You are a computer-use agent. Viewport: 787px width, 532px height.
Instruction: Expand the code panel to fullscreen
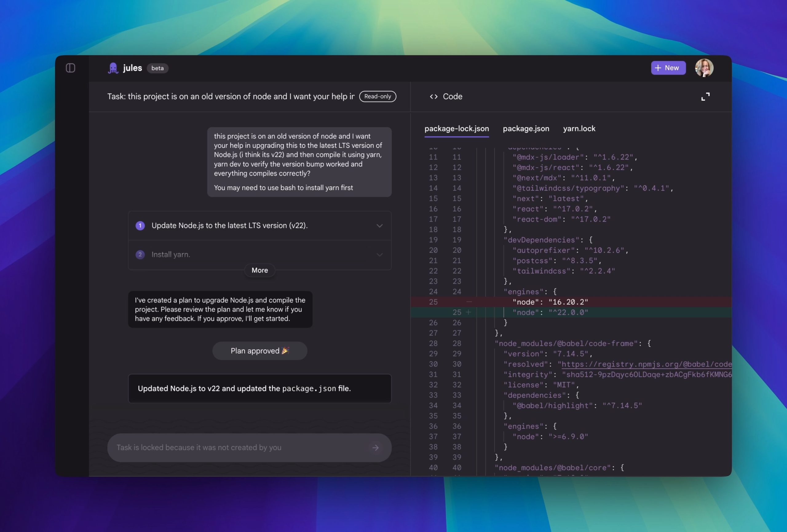705,97
